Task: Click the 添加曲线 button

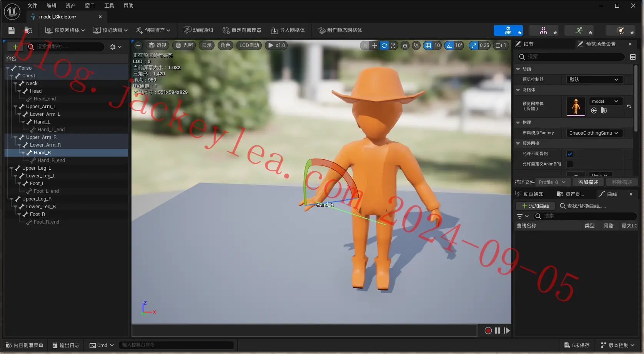Action: pos(535,206)
